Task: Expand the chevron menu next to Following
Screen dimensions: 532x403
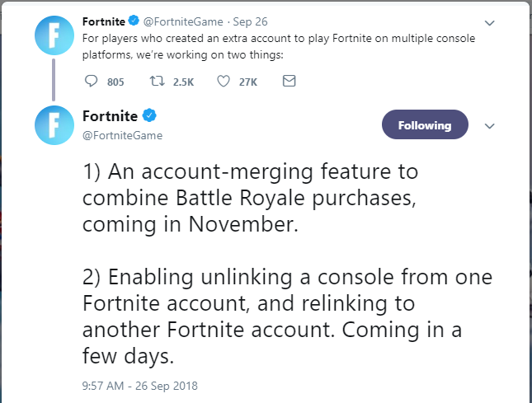Action: 489,126
